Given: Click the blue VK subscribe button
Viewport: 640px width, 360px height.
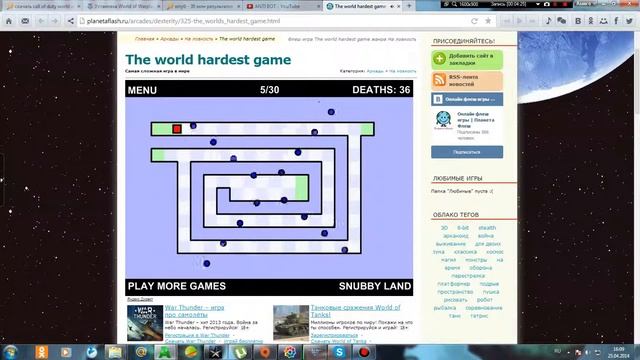Looking at the screenshot, I should point(467,152).
